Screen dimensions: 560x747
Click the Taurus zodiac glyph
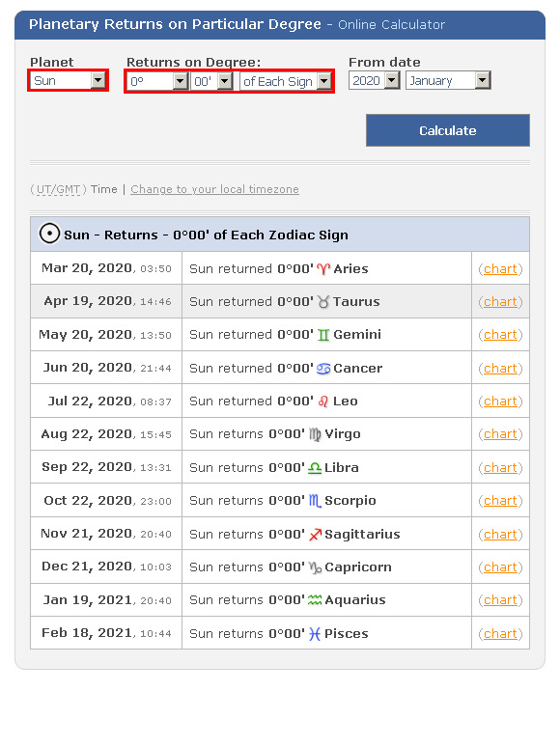pos(323,302)
